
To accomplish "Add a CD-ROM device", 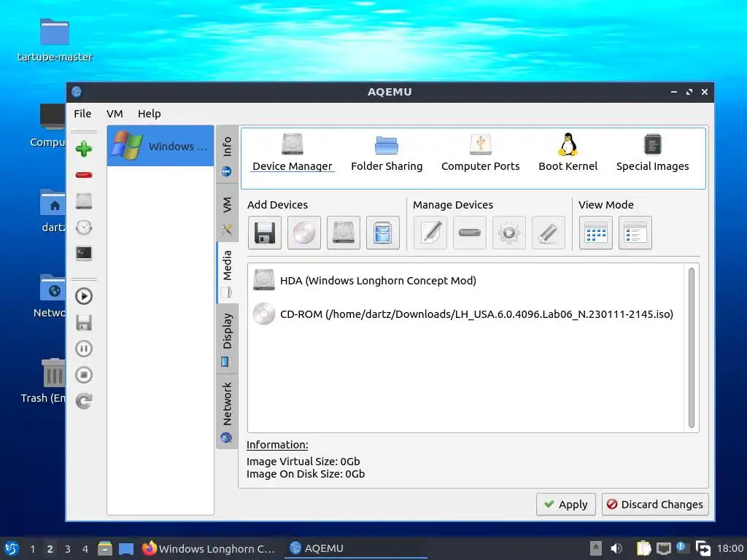I will [304, 233].
